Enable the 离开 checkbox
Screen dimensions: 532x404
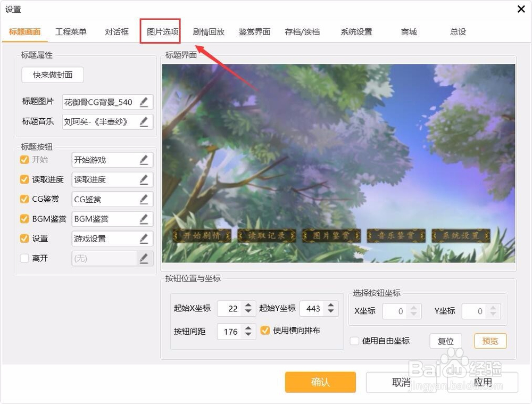pos(24,258)
